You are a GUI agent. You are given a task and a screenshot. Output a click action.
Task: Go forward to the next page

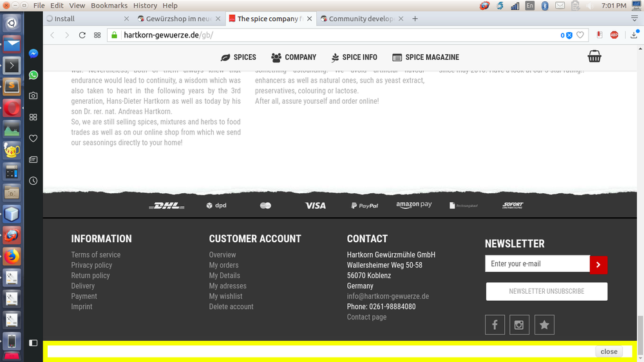coord(67,35)
